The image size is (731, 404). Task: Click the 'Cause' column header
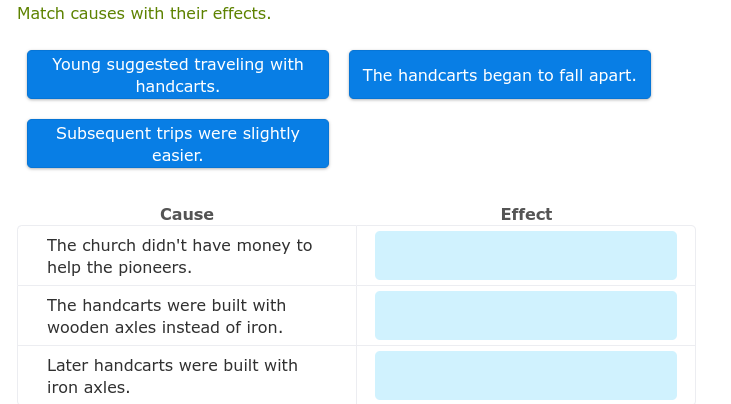tap(187, 214)
